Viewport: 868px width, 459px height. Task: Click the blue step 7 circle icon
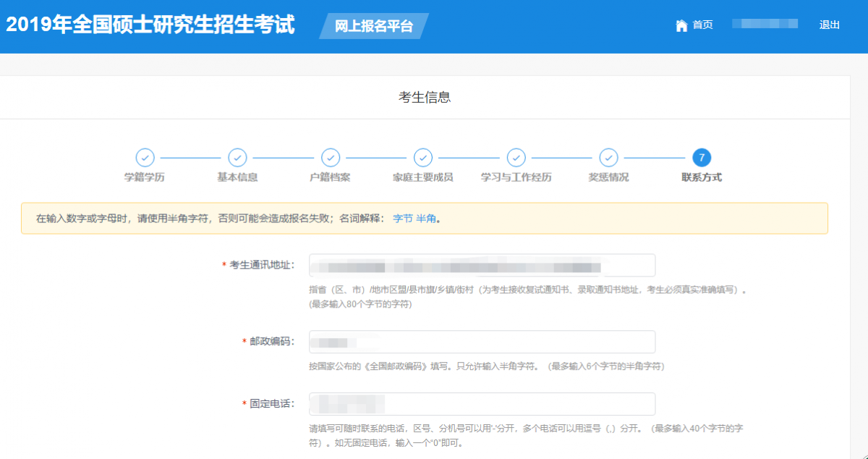(x=701, y=157)
